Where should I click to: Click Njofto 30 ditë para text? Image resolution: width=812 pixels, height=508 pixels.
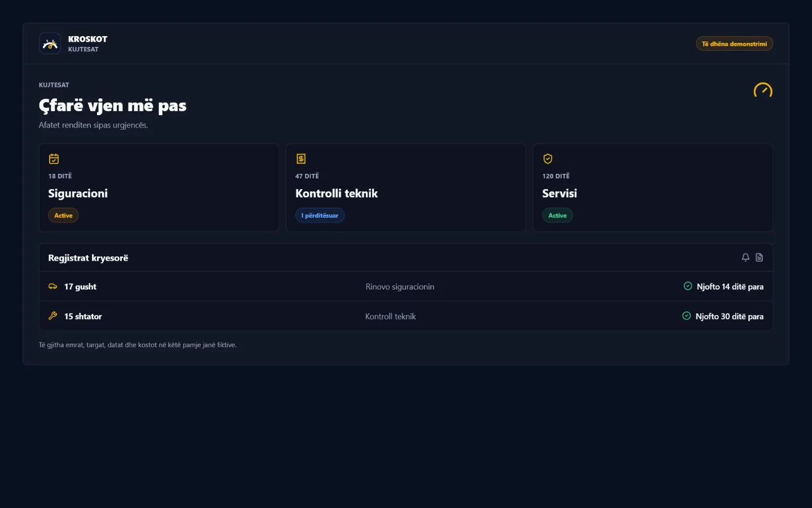click(x=729, y=316)
